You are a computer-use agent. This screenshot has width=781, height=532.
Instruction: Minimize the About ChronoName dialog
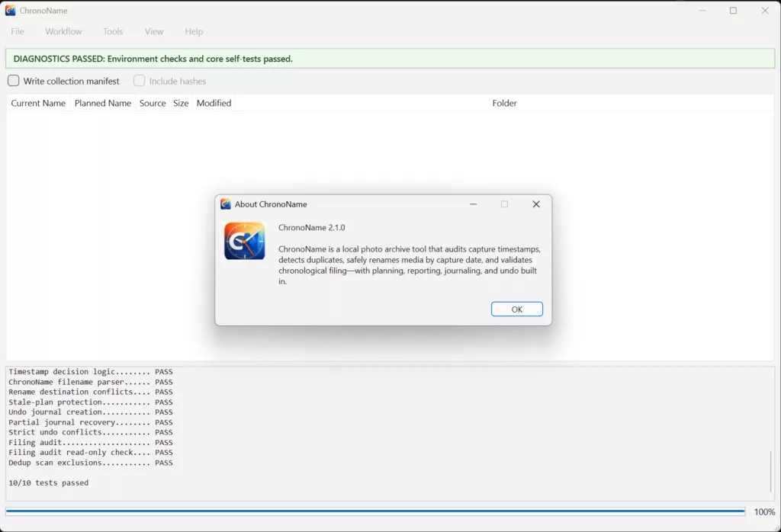[473, 204]
